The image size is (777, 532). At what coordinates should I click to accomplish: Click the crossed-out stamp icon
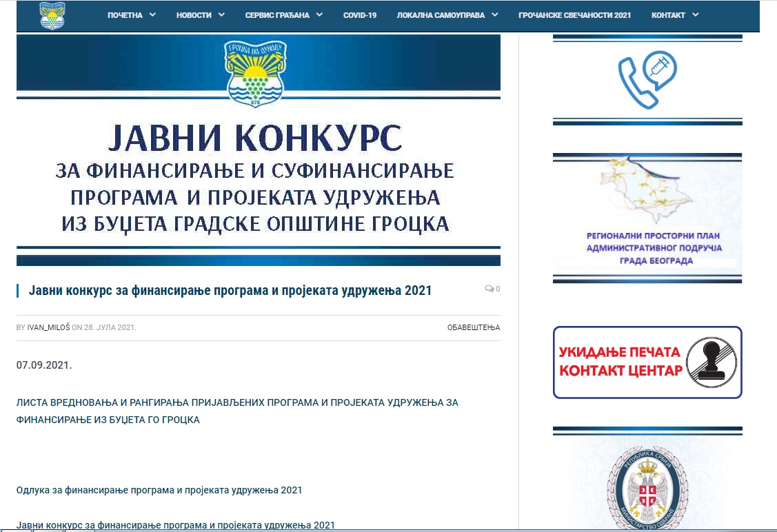click(x=710, y=362)
